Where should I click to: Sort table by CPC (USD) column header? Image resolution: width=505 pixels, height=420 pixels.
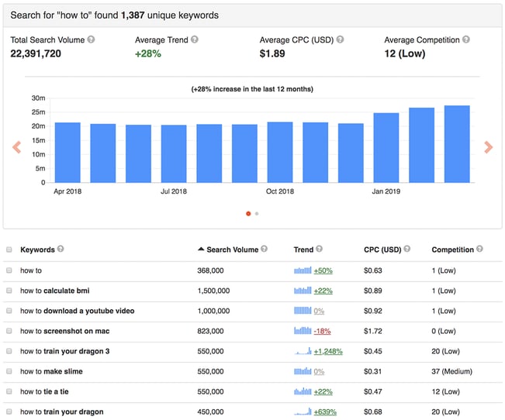click(x=382, y=250)
